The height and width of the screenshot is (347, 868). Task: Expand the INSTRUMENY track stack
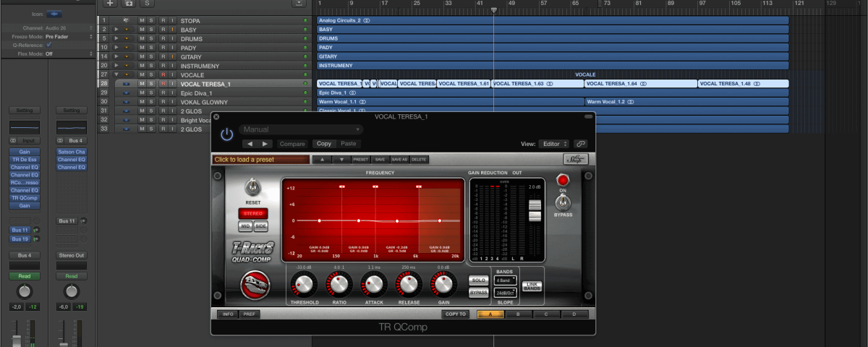click(116, 66)
